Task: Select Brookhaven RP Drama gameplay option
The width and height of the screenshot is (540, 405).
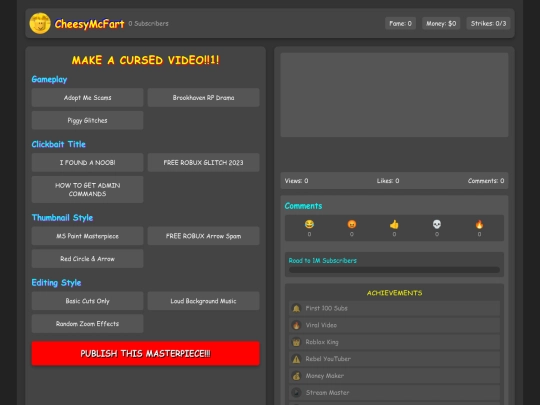Action: point(204,97)
